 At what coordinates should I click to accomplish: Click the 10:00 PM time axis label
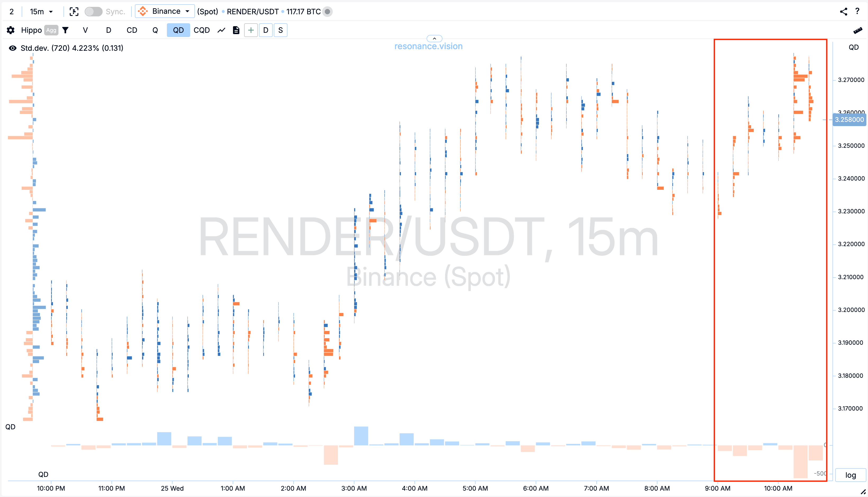click(x=51, y=488)
